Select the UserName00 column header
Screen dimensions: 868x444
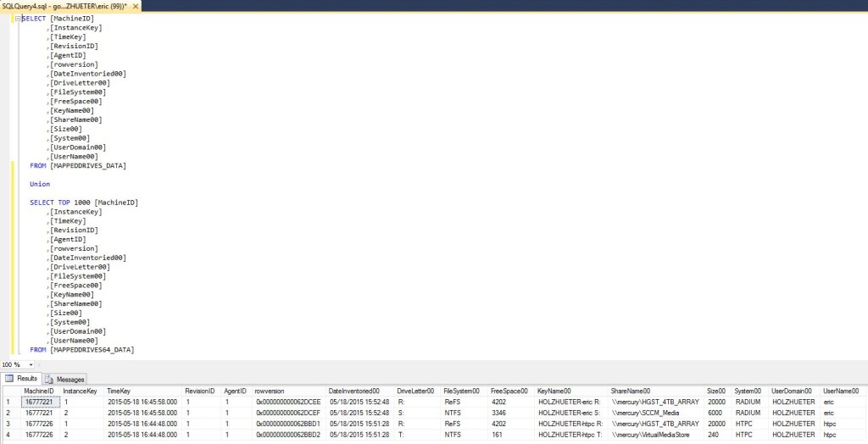click(841, 391)
